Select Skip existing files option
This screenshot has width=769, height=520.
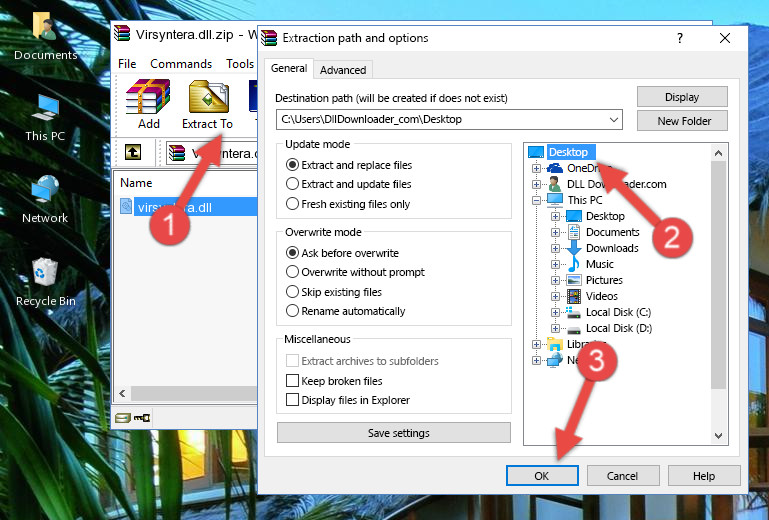point(292,292)
